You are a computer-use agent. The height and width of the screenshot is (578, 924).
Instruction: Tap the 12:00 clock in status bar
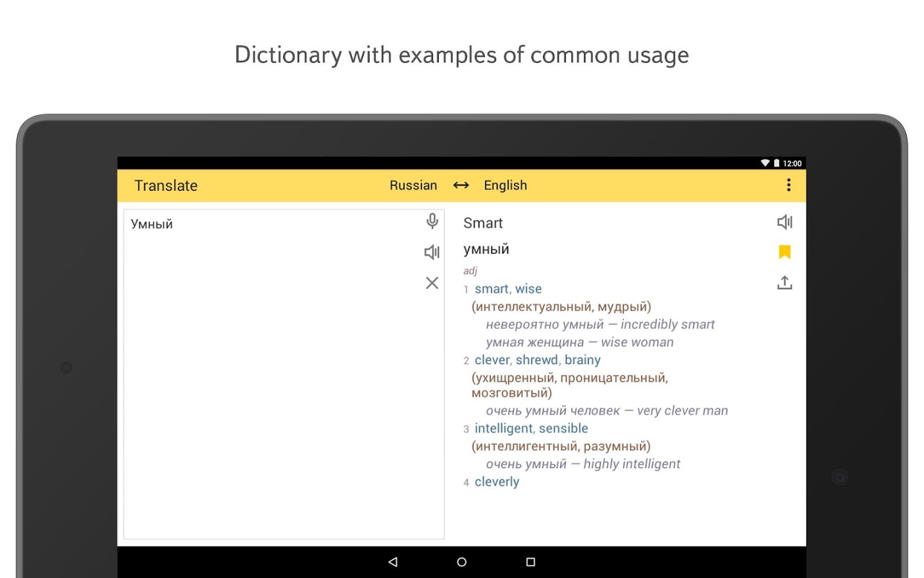click(792, 164)
